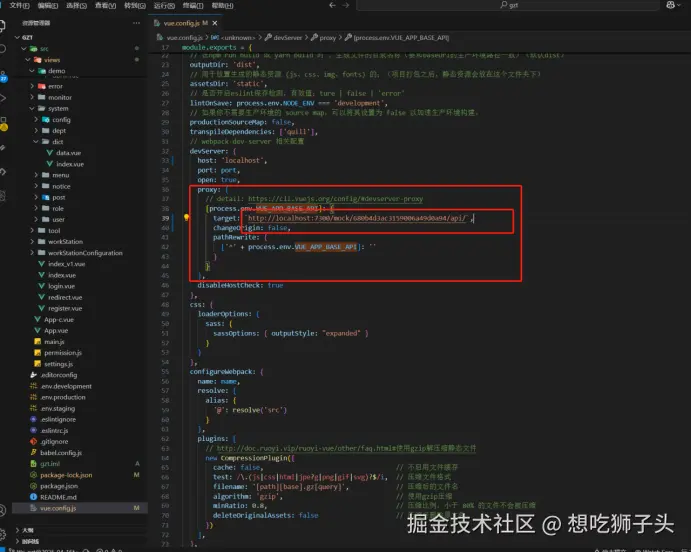Click the lightbulb quick-fix icon on line 39
The image size is (692, 553).
[x=187, y=217]
